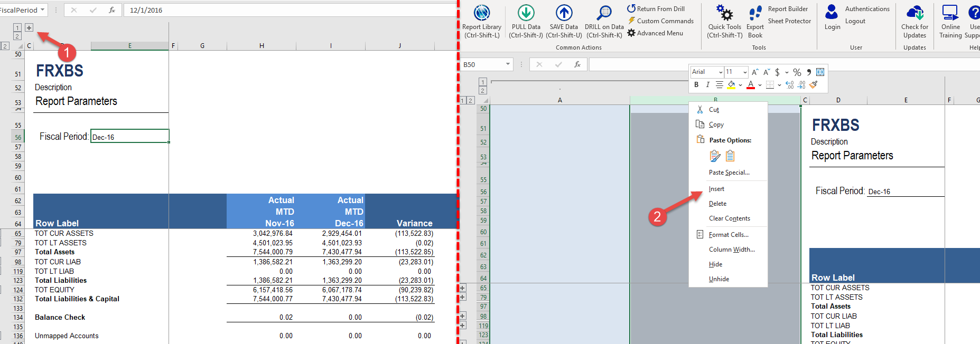The image size is (980, 344).
Task: Select Unhide in the context menu
Action: click(718, 279)
